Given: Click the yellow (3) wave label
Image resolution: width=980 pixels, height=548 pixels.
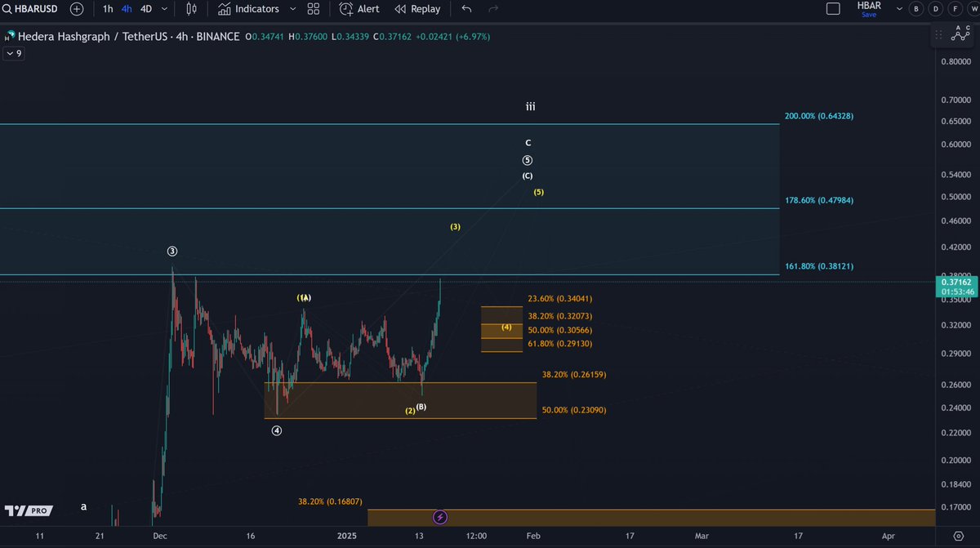Looking at the screenshot, I should [x=456, y=226].
